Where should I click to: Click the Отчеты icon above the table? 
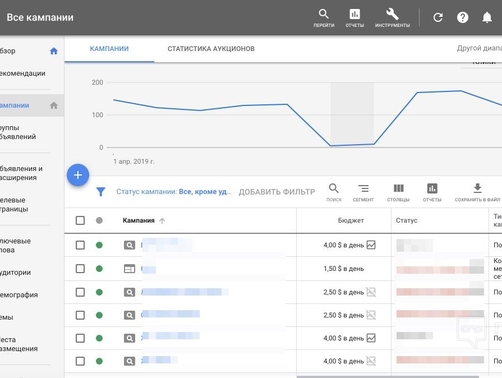[432, 192]
